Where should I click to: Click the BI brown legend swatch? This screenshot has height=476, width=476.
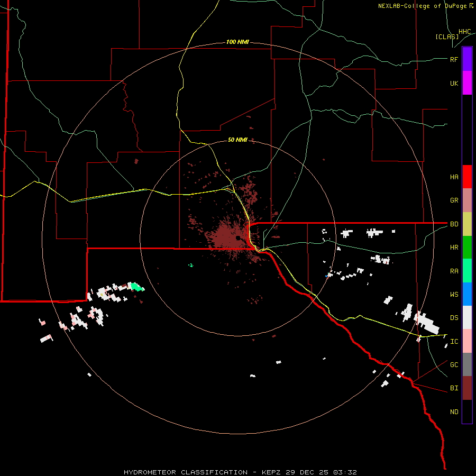pos(467,388)
